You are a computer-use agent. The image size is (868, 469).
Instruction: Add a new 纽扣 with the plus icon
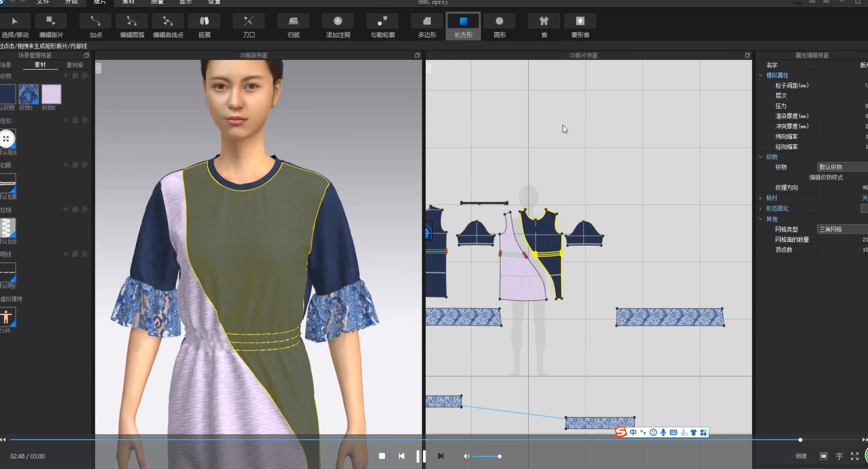(x=65, y=120)
